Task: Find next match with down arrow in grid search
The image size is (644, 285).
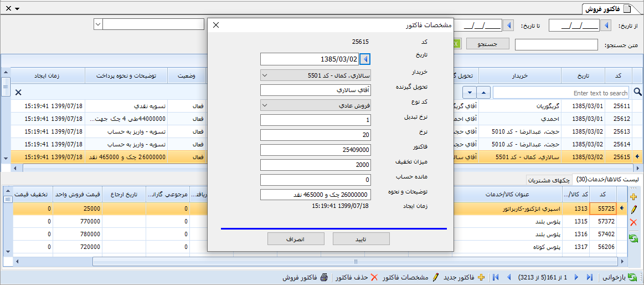Action: tap(470, 93)
